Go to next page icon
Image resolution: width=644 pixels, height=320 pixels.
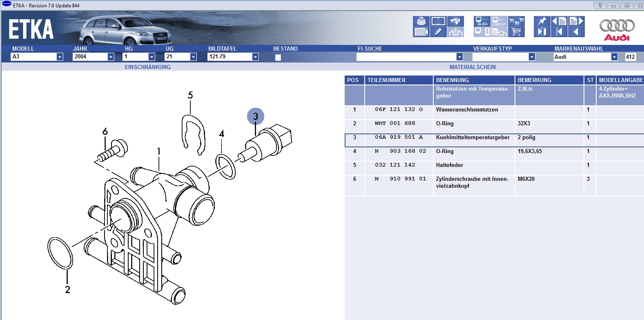click(576, 21)
